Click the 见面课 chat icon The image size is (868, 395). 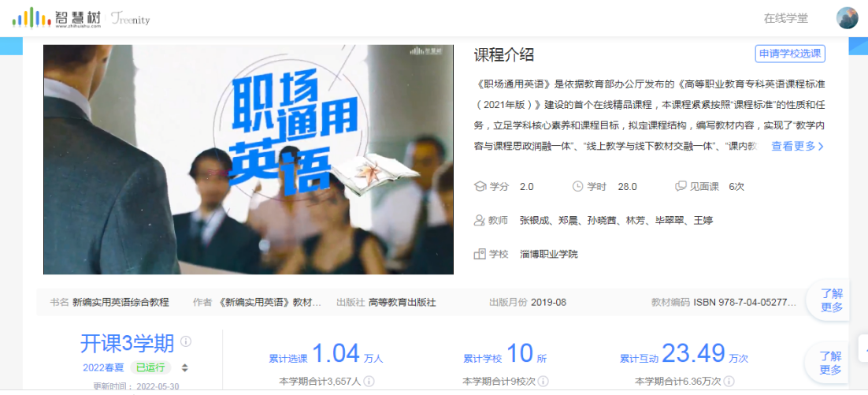click(x=681, y=187)
